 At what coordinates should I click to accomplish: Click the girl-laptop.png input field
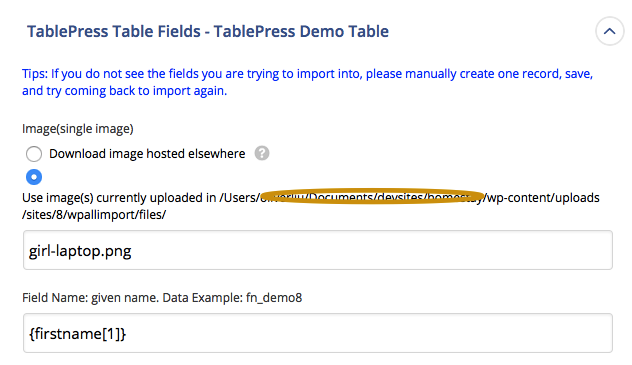click(x=318, y=250)
